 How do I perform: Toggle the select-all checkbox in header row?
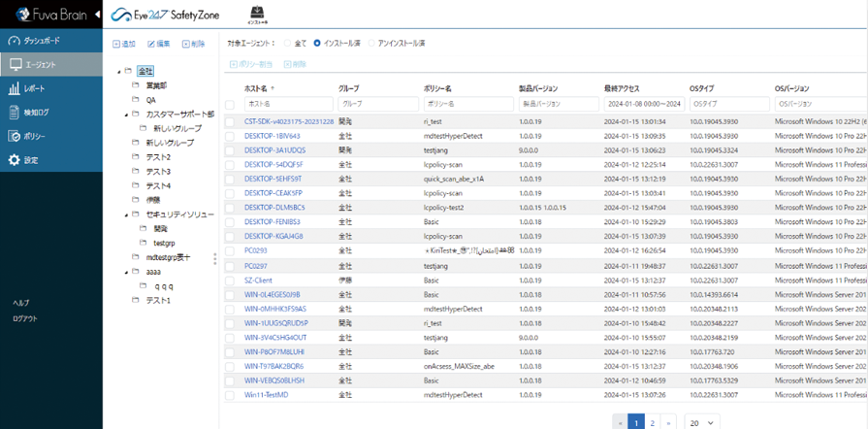[230, 104]
